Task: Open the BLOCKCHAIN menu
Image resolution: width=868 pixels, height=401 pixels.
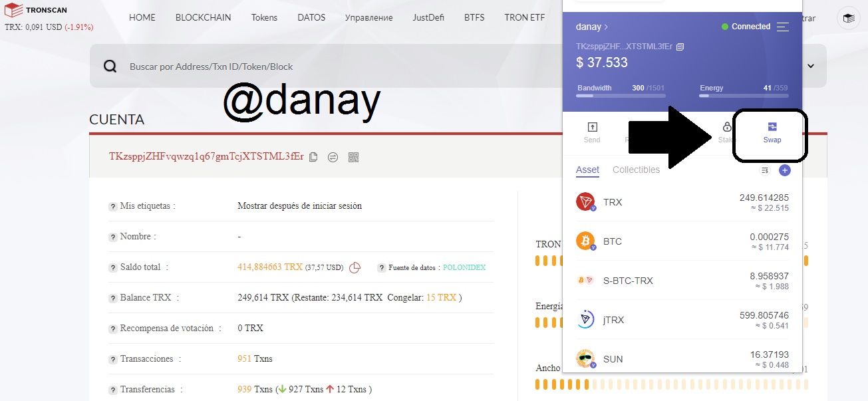Action: [204, 17]
